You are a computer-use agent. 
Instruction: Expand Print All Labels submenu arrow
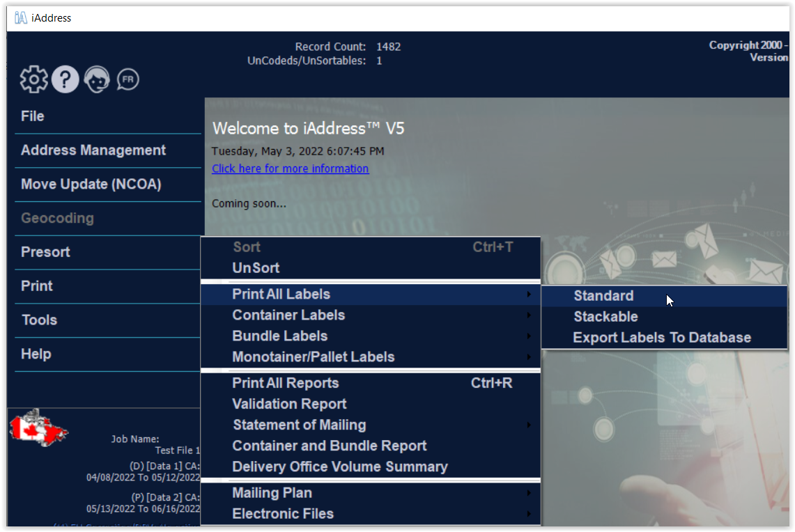pyautogui.click(x=529, y=295)
